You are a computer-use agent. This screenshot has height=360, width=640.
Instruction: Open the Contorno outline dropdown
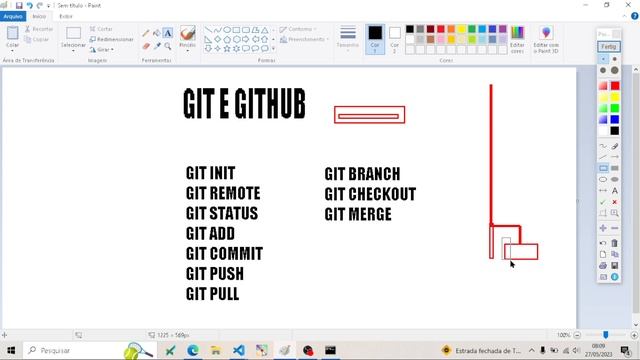[x=298, y=29]
